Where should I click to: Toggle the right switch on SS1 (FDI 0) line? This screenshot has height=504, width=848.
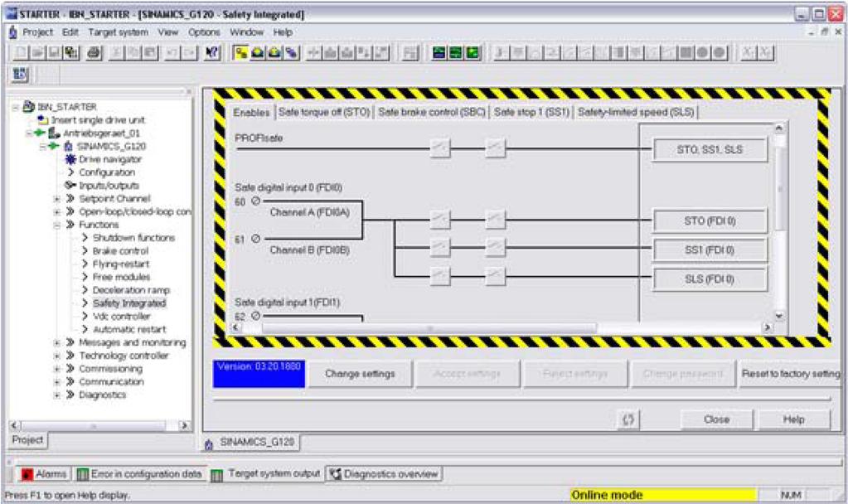496,247
